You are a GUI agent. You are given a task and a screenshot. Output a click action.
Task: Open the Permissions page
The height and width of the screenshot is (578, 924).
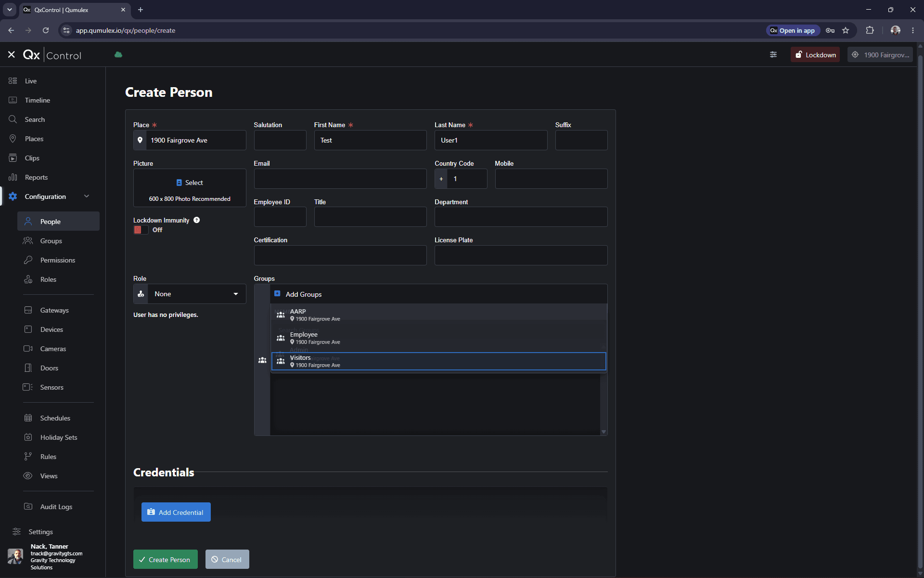(x=59, y=260)
